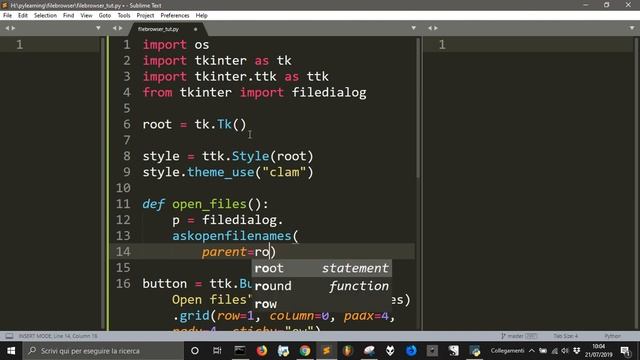
Task: Open network status in system tray
Action: tap(554, 351)
